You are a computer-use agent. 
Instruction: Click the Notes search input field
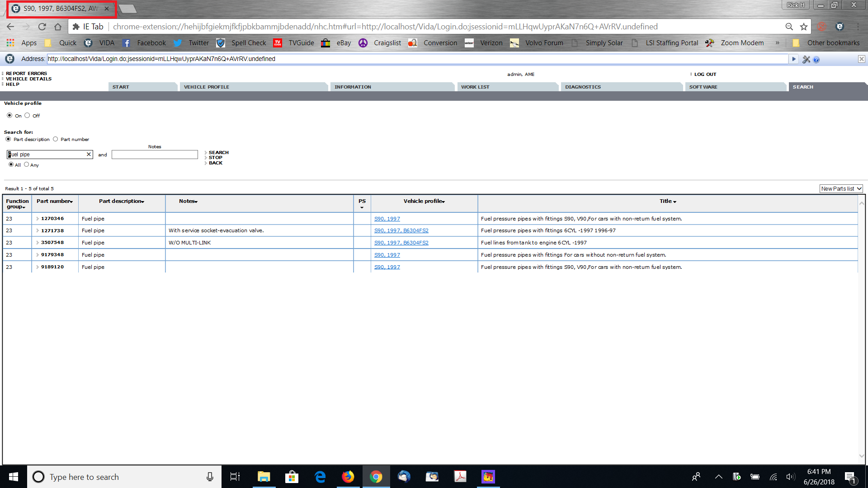point(155,155)
